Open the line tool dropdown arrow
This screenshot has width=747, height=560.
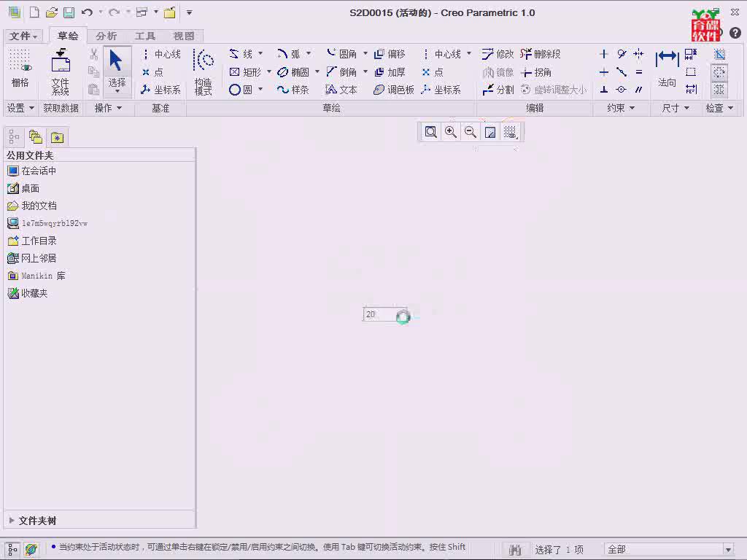pyautogui.click(x=260, y=53)
